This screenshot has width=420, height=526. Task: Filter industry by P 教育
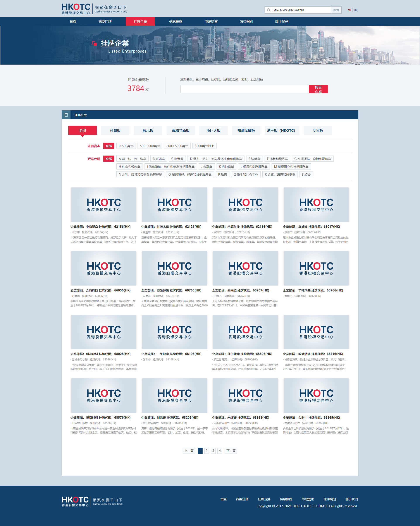coord(223,175)
